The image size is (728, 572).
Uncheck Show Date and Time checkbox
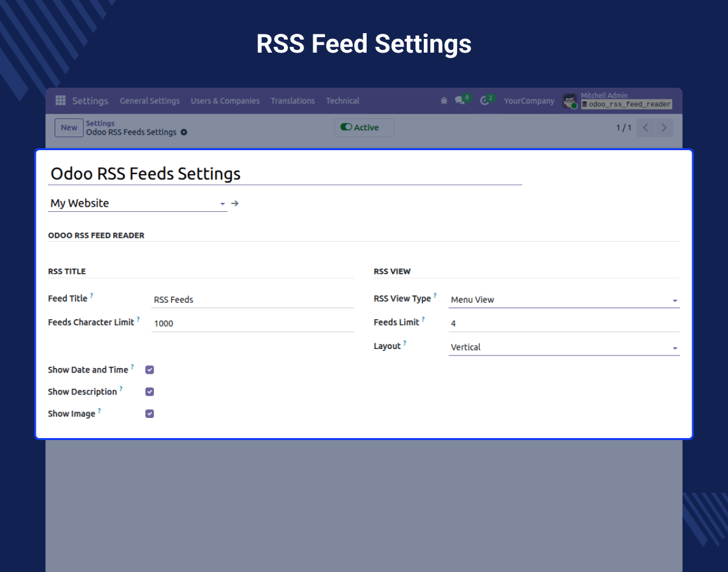(x=149, y=370)
